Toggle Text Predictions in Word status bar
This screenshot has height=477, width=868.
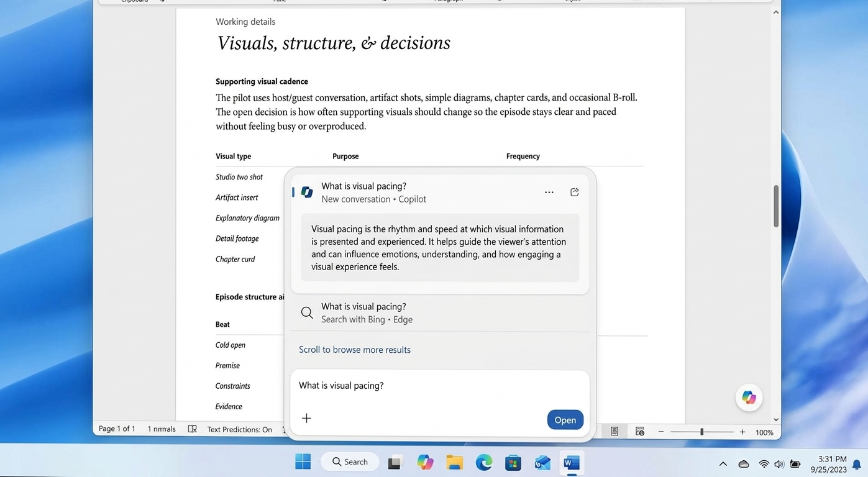239,429
